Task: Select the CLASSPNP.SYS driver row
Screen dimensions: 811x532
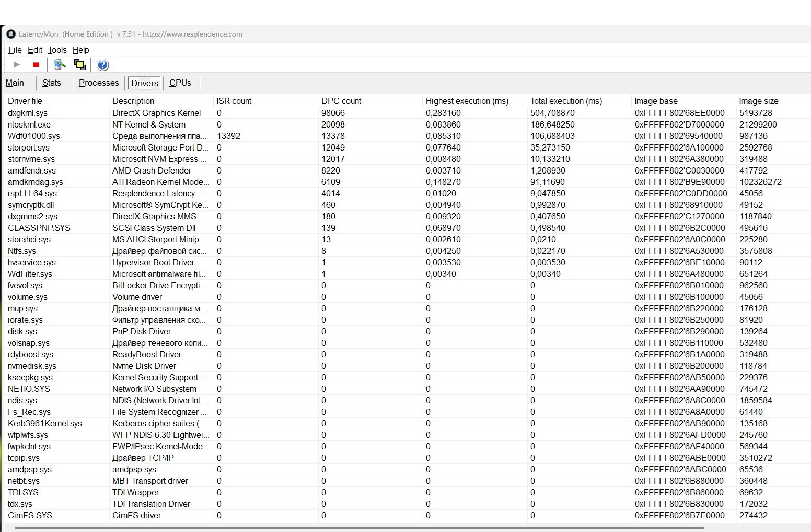Action: pyautogui.click(x=408, y=228)
